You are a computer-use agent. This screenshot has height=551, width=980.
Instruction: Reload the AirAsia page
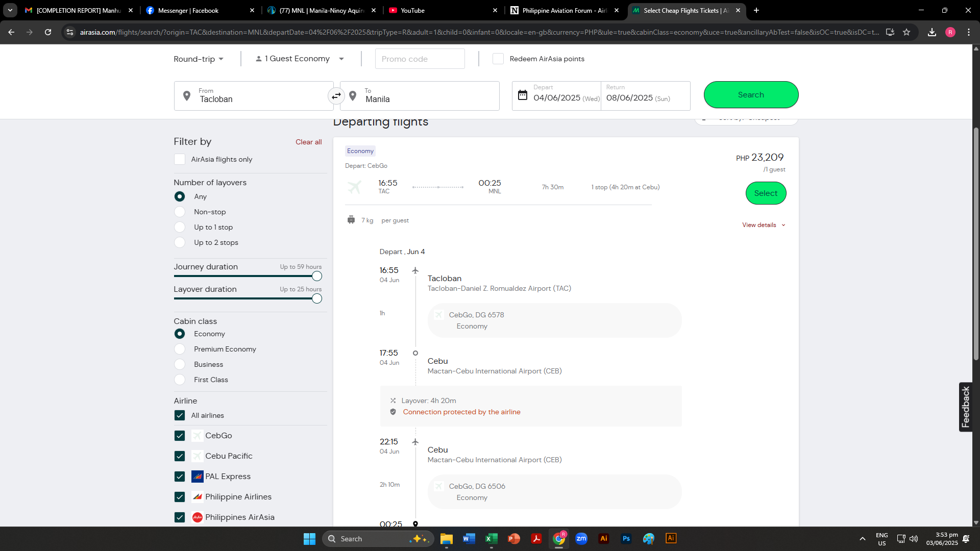click(x=48, y=32)
